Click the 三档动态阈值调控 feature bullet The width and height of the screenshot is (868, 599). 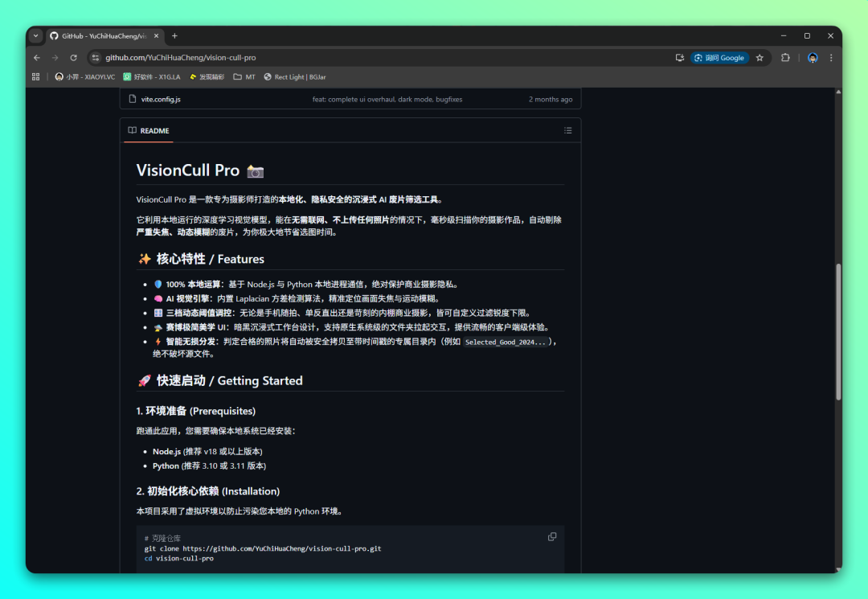coord(343,313)
